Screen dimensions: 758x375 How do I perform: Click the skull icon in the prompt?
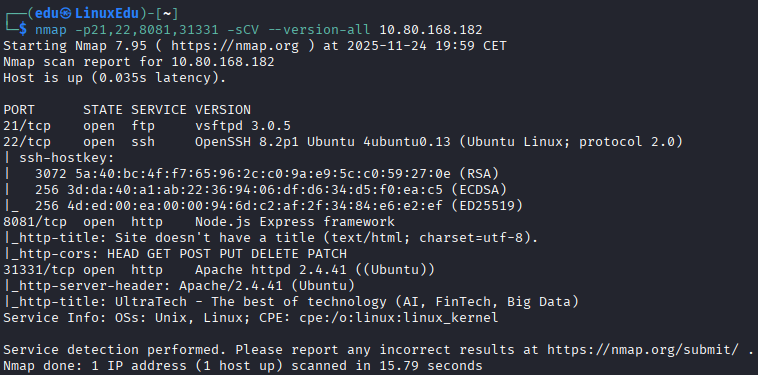coord(67,14)
